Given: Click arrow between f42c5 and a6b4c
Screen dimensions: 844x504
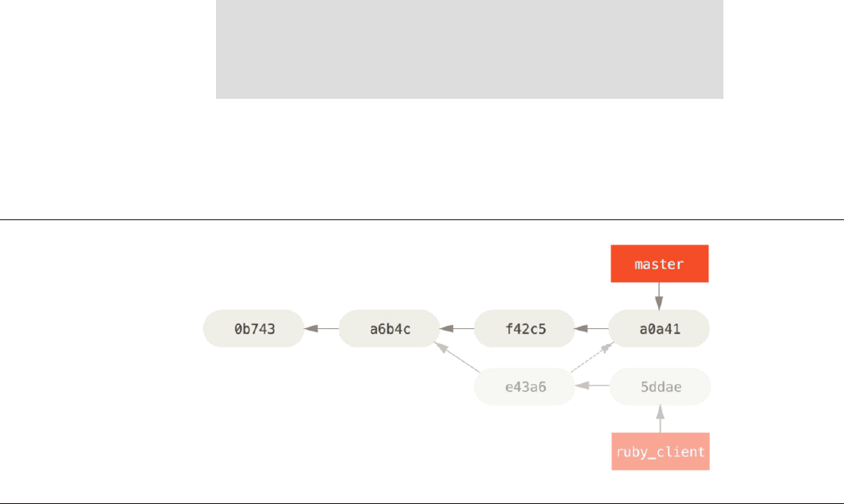Looking at the screenshot, I should pyautogui.click(x=456, y=329).
